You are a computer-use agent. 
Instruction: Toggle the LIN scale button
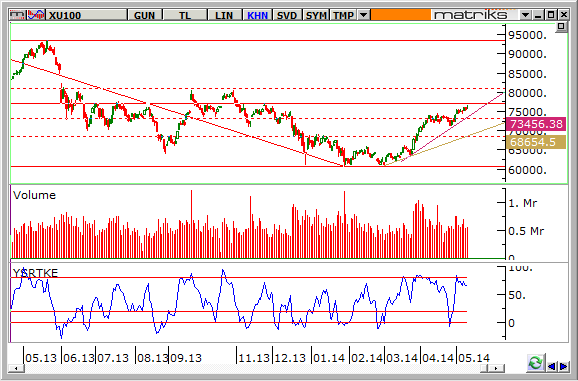[224, 15]
